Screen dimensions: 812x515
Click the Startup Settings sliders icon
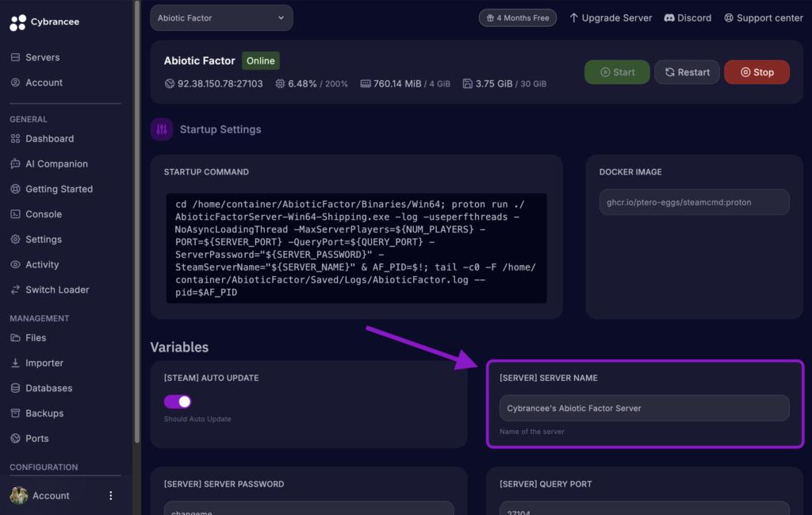point(162,129)
